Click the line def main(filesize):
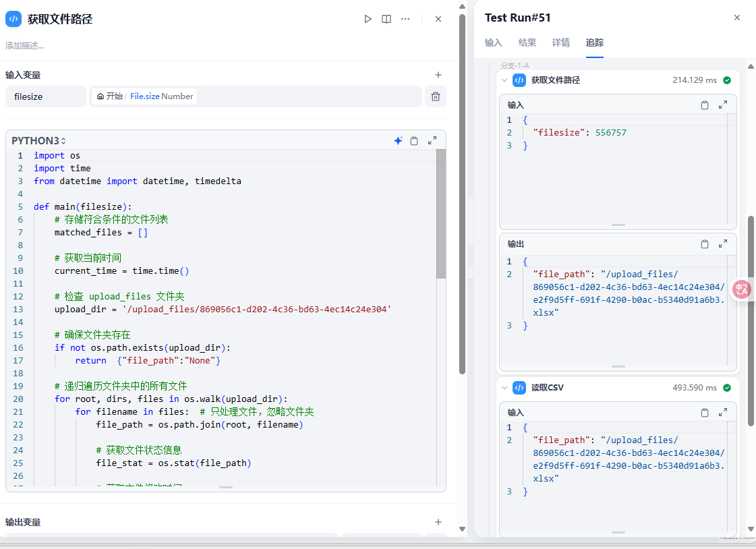 82,207
